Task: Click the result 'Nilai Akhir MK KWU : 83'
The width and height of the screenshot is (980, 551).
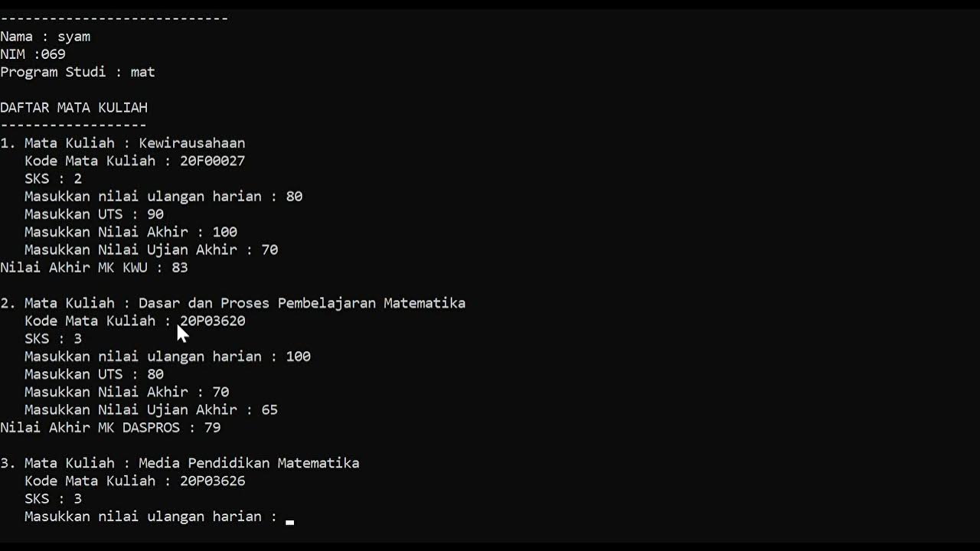Action: pos(93,268)
